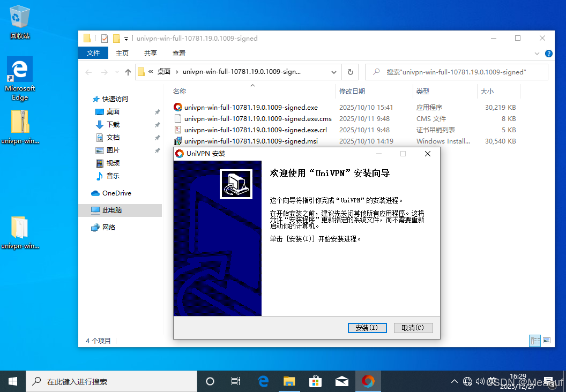Select Microsoft Edge desktop shortcut
This screenshot has height=392, width=566.
[x=20, y=79]
